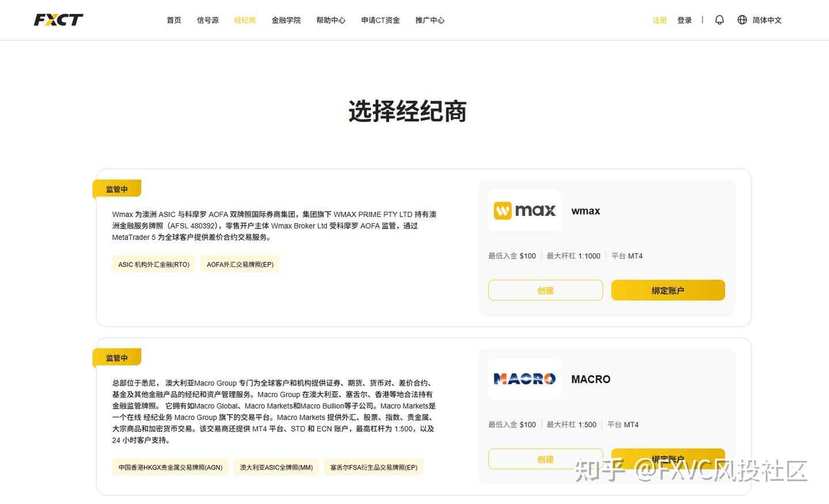Select the 经纪商 navigation tab

point(245,20)
